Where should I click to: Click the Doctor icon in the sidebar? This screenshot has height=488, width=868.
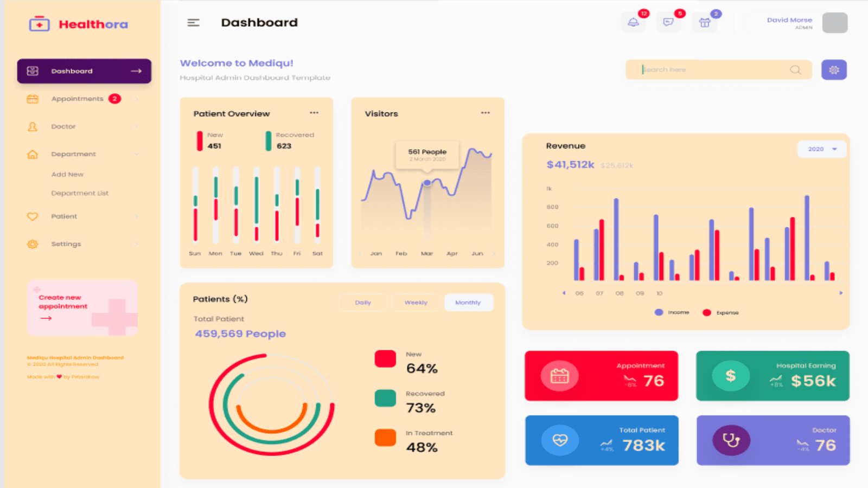33,126
